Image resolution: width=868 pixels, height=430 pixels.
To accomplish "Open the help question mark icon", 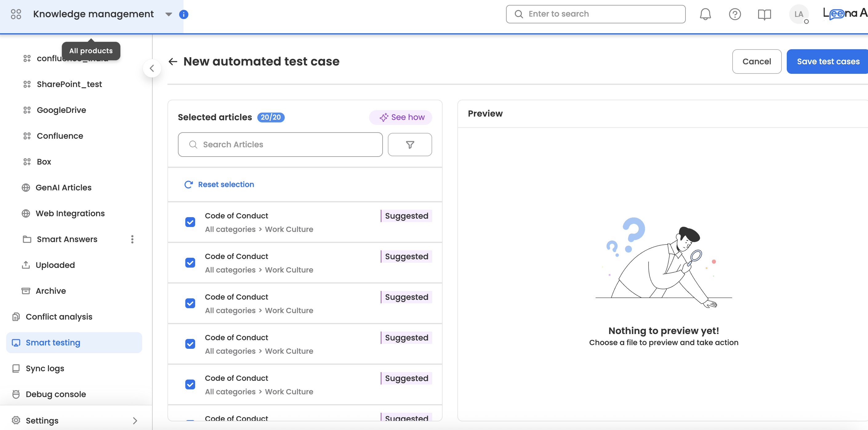I will tap(734, 14).
